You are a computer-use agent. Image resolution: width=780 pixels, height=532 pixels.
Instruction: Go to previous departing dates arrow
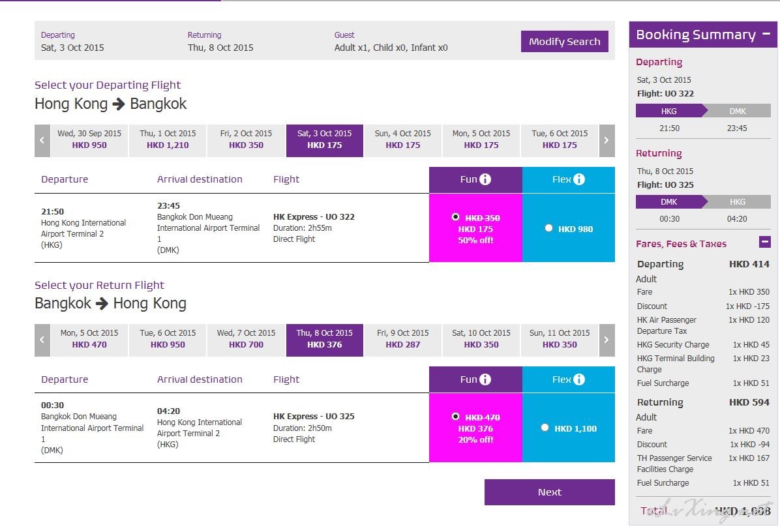point(42,140)
